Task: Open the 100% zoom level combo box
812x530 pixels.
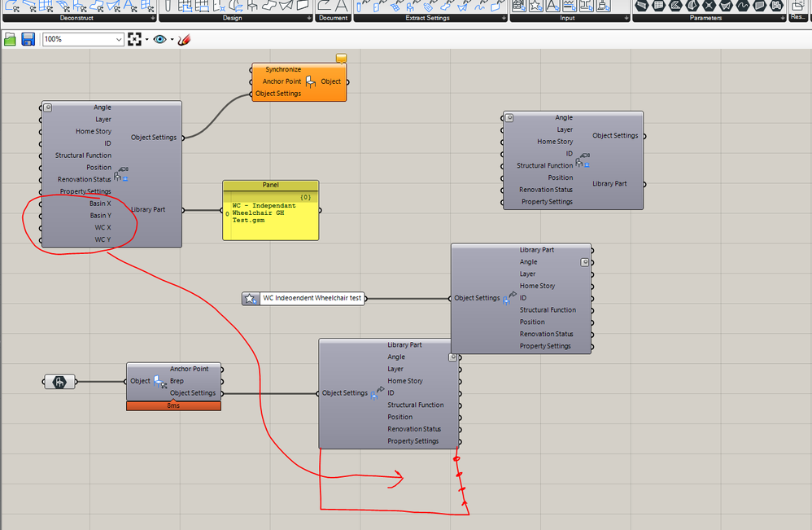Action: coord(83,39)
